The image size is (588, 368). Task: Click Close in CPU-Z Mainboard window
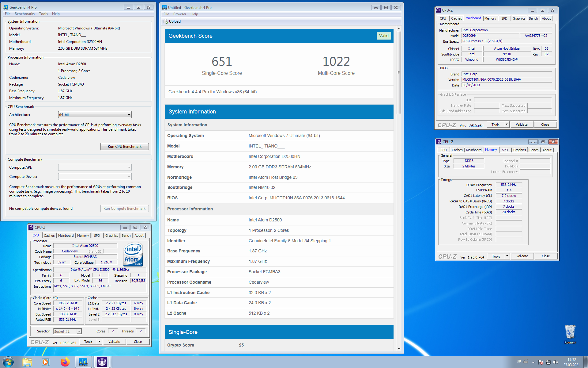click(x=545, y=125)
